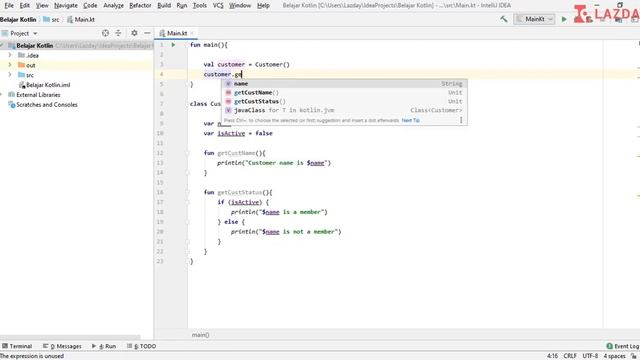
Task: Change UTF-8 file encoding in status bar
Action: tap(590, 356)
